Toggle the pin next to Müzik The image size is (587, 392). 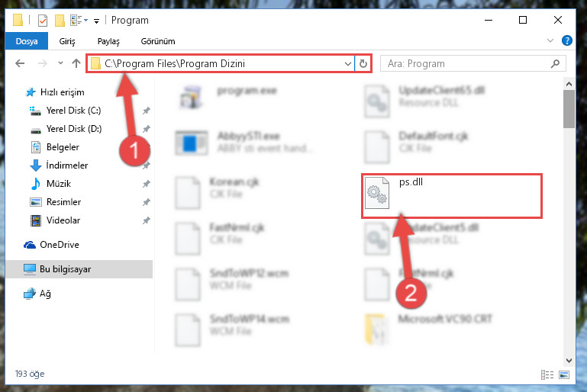(147, 184)
